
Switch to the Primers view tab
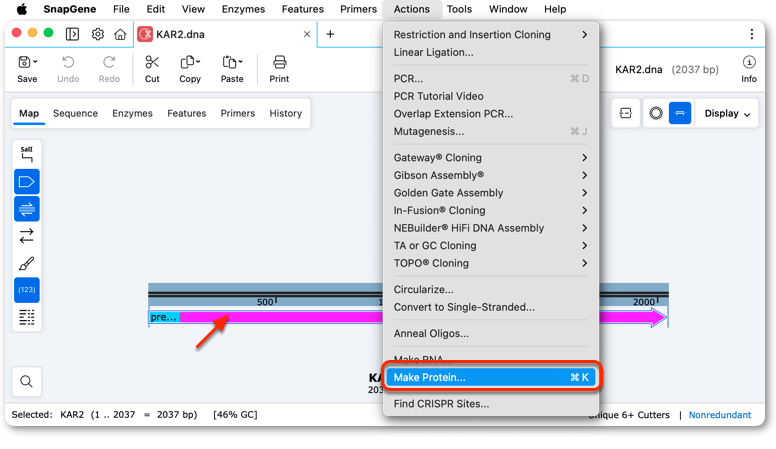pyautogui.click(x=238, y=113)
